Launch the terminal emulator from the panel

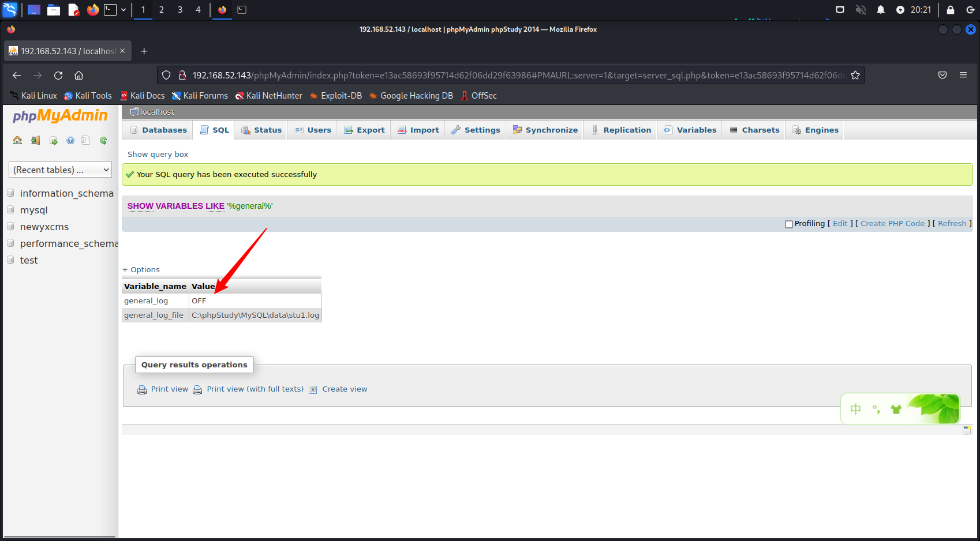110,10
